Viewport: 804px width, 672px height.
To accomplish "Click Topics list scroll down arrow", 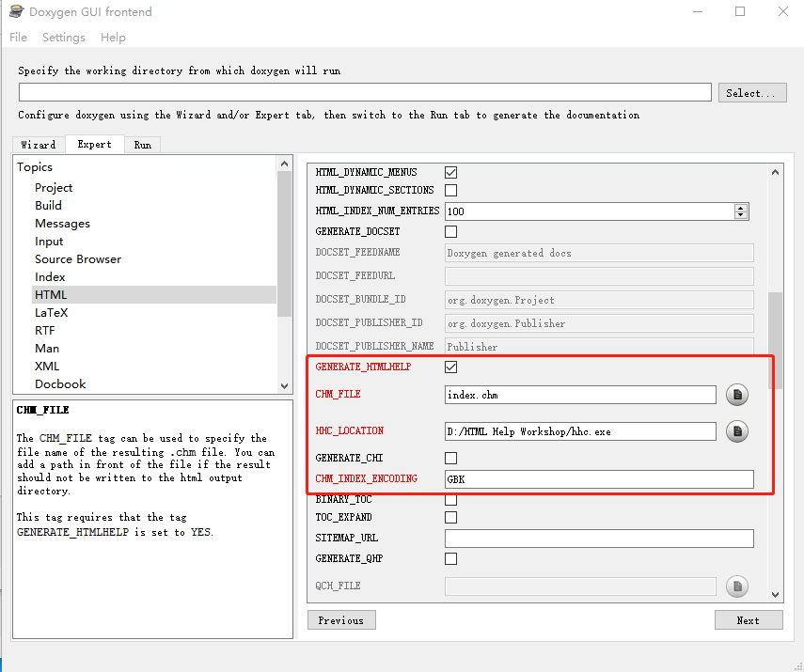I will point(285,386).
